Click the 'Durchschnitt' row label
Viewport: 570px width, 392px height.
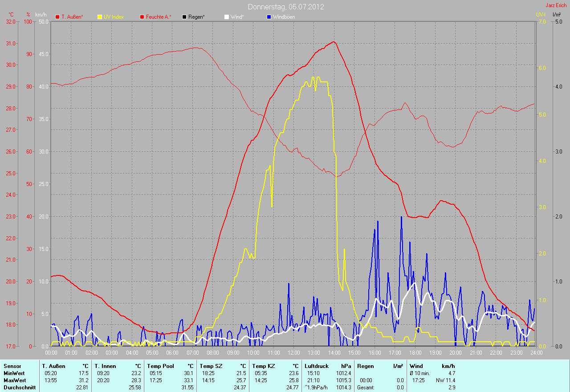click(x=19, y=388)
